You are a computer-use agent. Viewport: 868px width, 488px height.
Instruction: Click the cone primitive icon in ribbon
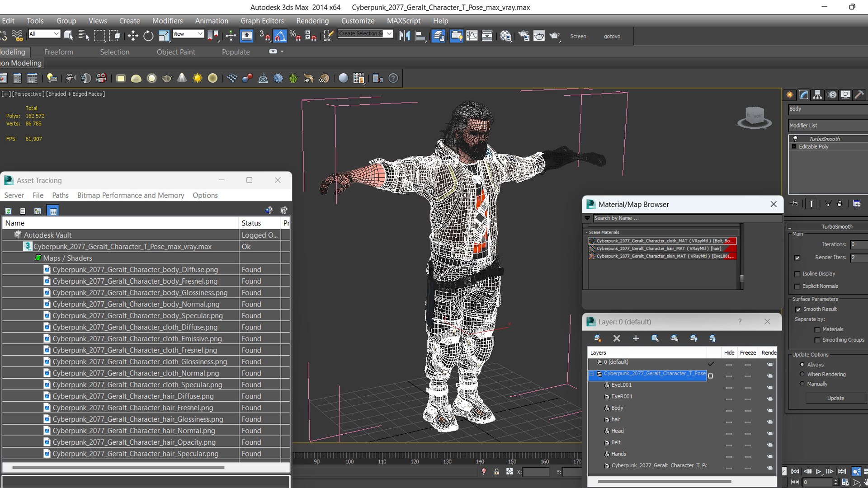click(x=182, y=78)
